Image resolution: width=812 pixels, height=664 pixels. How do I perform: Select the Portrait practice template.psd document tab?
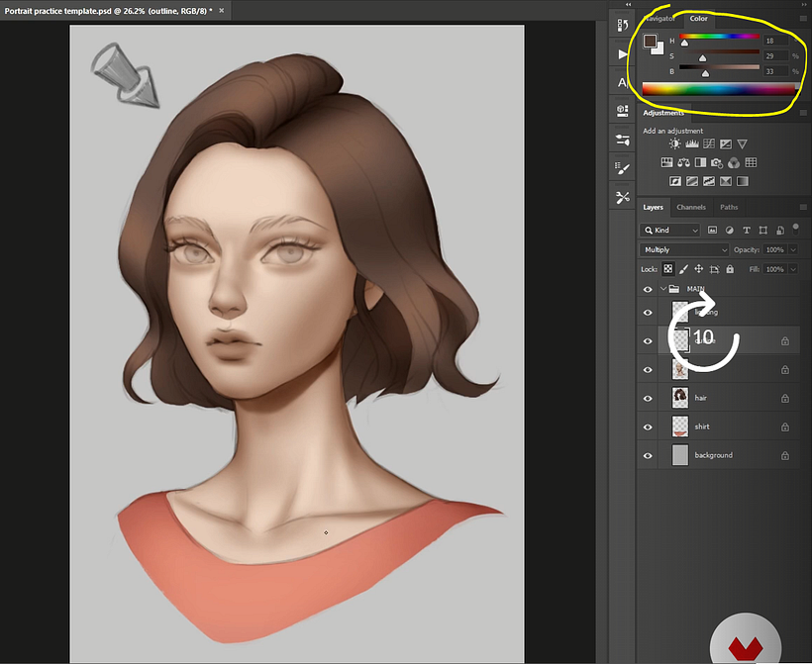(108, 10)
